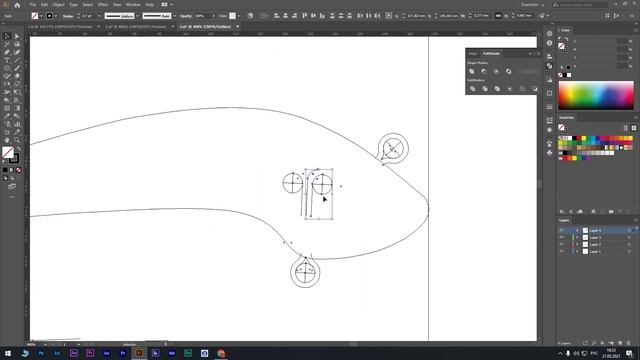Toggle visibility of Layer 2
Screen dimensions: 640x360
tap(562, 244)
